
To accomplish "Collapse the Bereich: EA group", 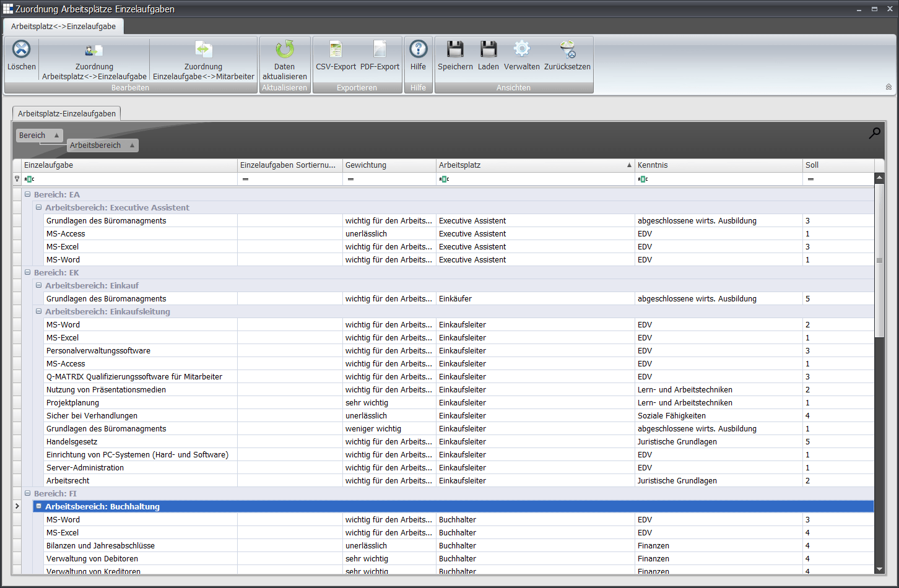I will click(27, 194).
